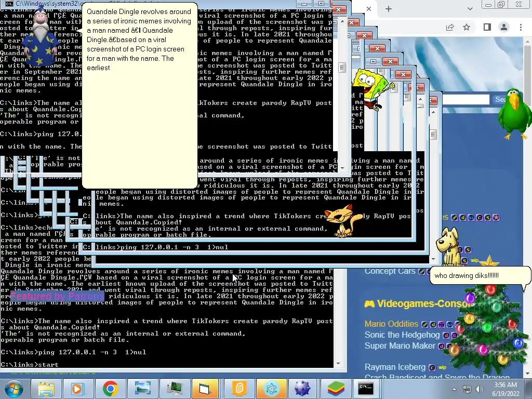The height and width of the screenshot is (399, 532).
Task: Open Windows Explorer from the taskbar
Action: click(x=46, y=389)
